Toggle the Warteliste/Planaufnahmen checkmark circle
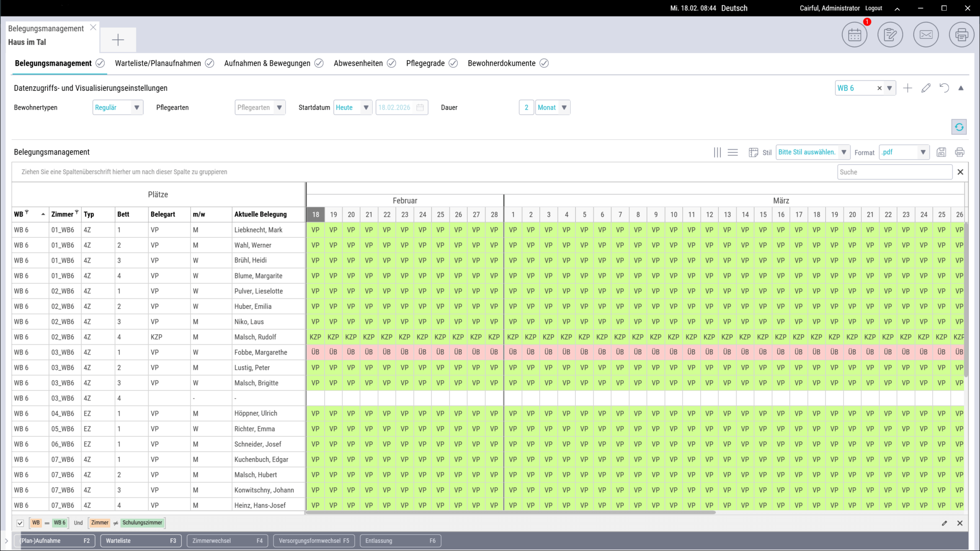The height and width of the screenshot is (551, 980). [209, 63]
